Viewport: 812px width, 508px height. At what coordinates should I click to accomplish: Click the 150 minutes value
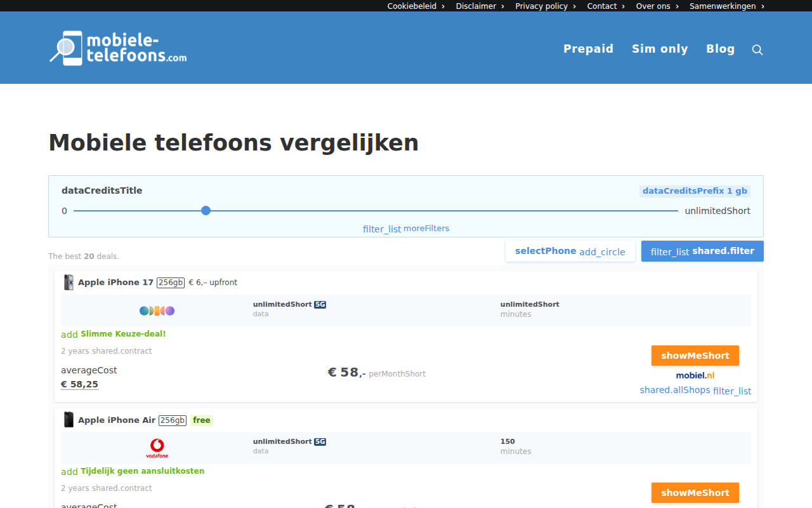tap(507, 441)
